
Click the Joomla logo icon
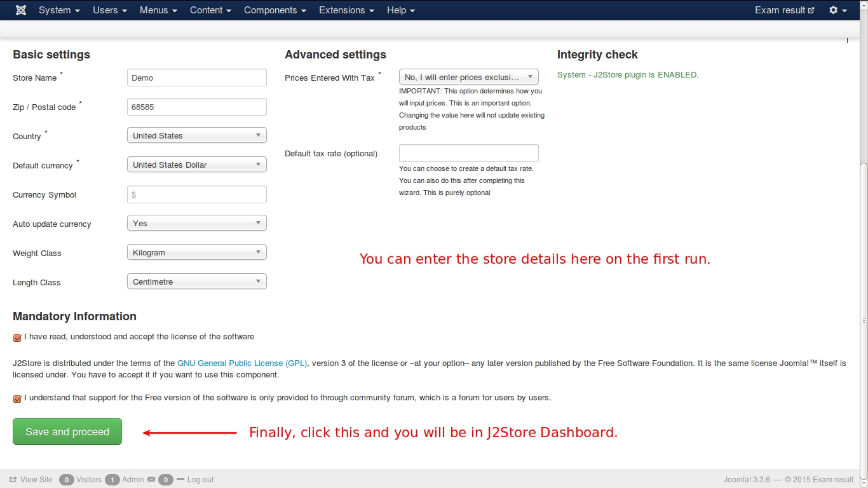21,10
